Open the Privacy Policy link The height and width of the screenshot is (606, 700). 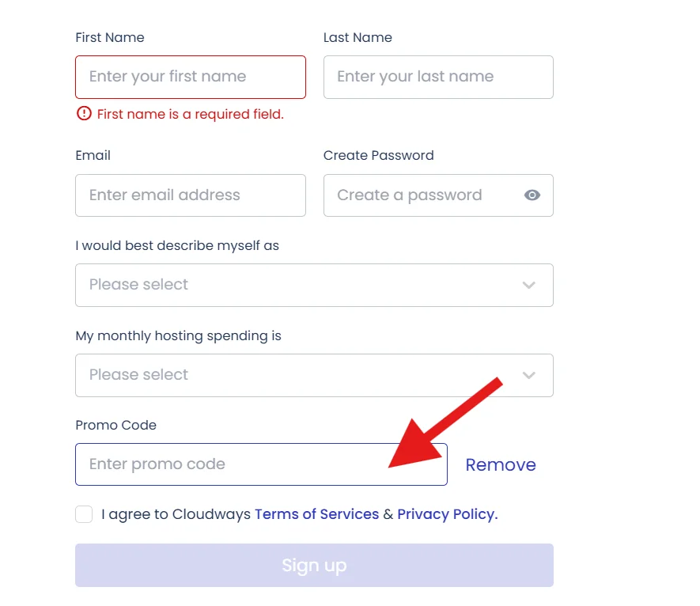(x=445, y=514)
